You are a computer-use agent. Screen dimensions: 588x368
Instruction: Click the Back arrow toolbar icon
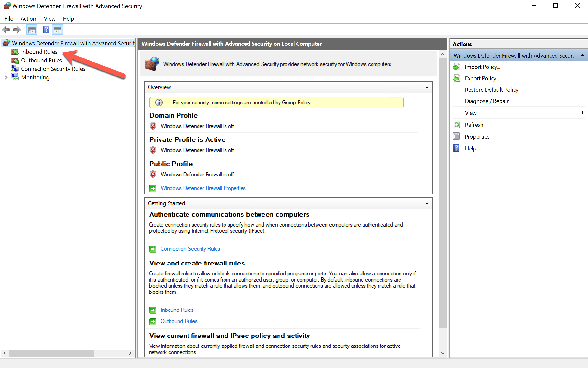pyautogui.click(x=6, y=30)
